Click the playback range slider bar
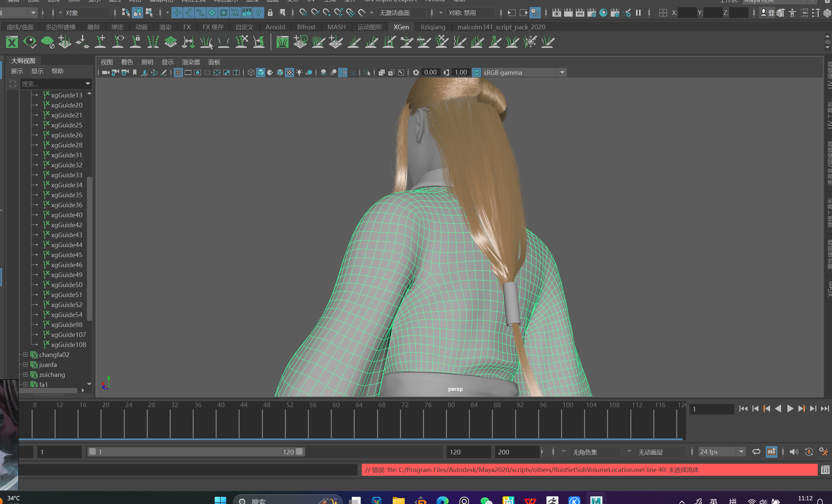Screen dimensions: 832x504 click(196, 452)
